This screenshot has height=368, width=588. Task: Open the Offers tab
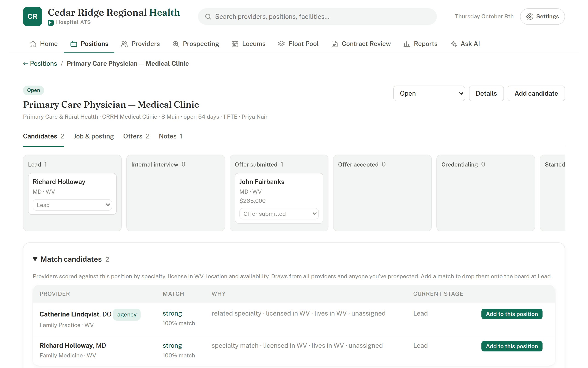coord(136,136)
